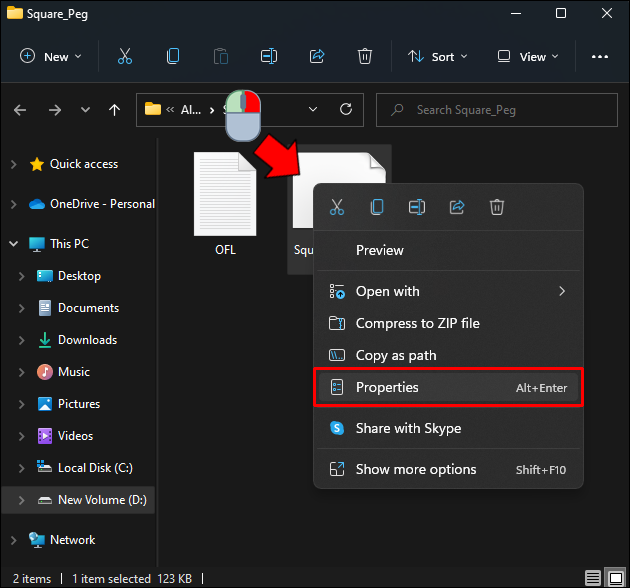
Task: Choose Copy as path
Action: coord(448,355)
